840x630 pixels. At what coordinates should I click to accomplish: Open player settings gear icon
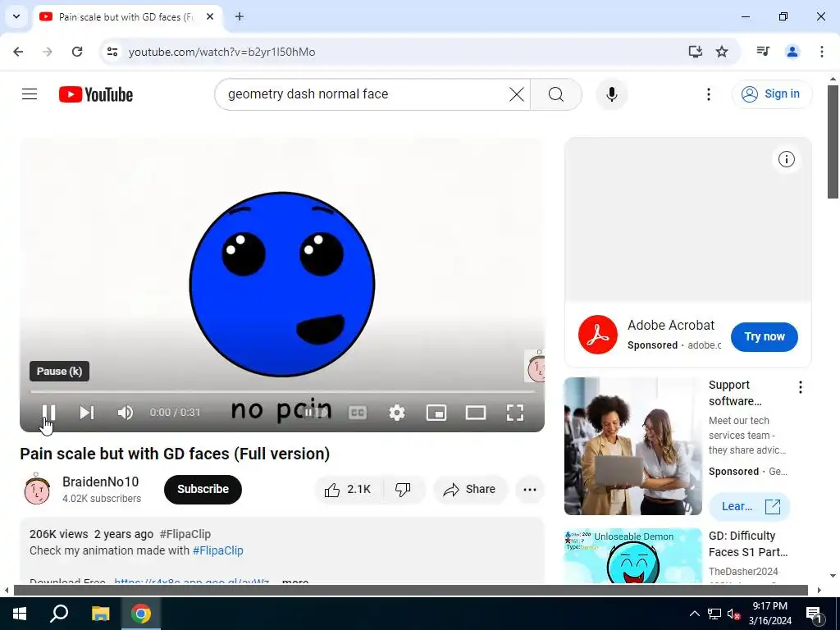[x=397, y=413]
